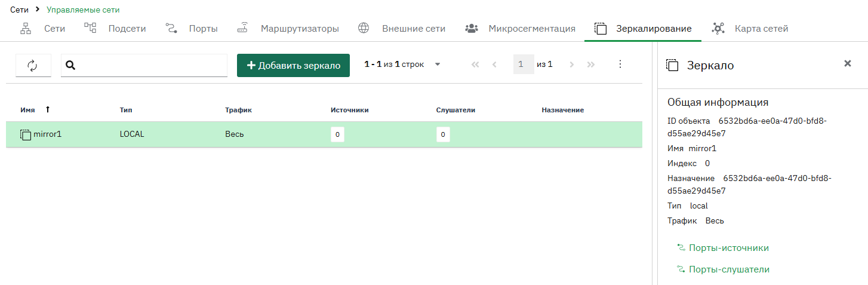Go to the last page arrow
Viewport: 868px width, 285px height.
coord(591,65)
